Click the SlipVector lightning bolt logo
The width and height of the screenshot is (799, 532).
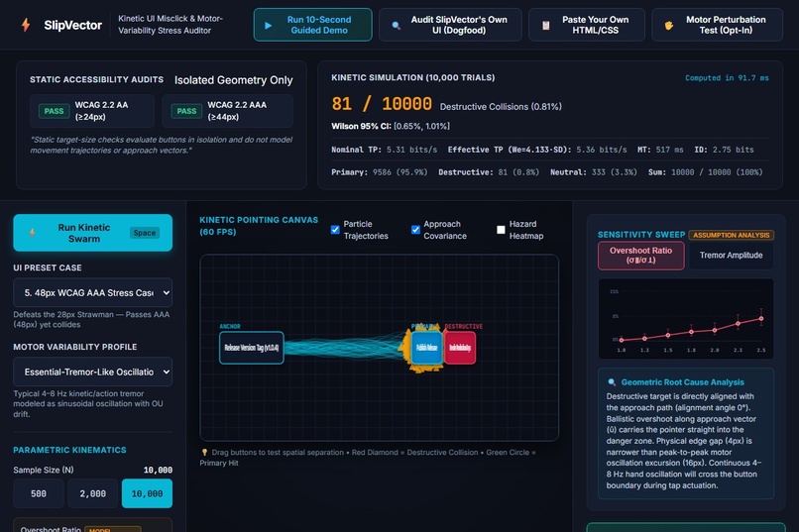coord(26,25)
